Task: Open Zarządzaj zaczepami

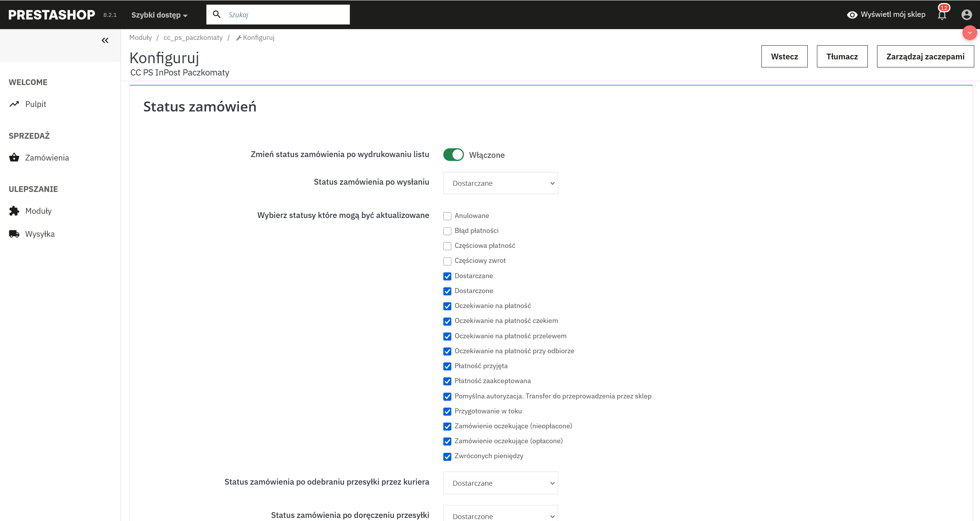Action: tap(925, 56)
